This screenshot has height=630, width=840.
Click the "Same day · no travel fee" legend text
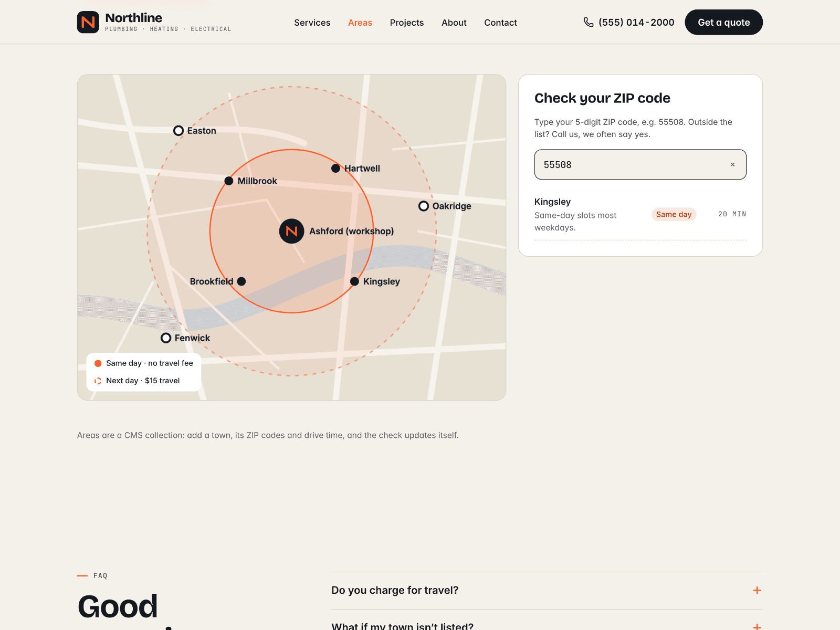click(150, 363)
